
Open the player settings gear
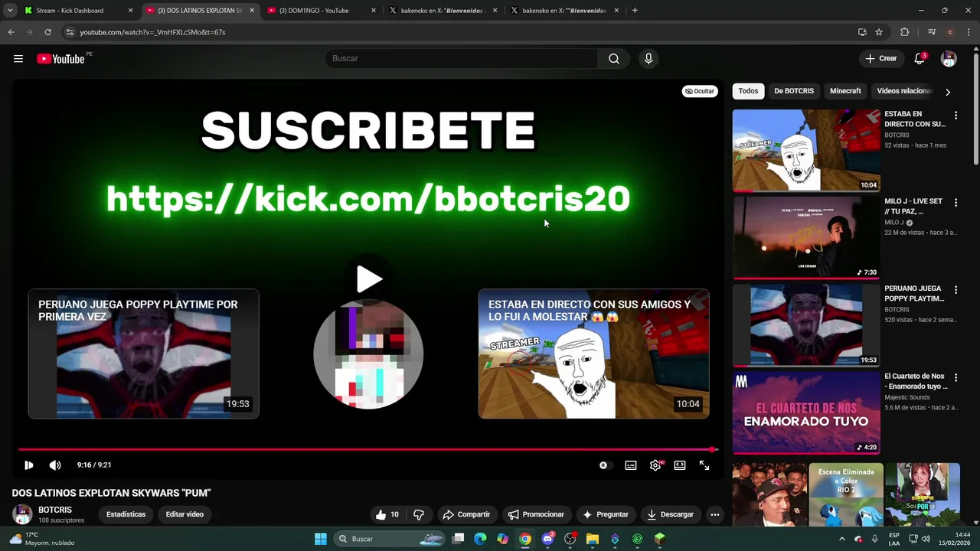pyautogui.click(x=655, y=465)
